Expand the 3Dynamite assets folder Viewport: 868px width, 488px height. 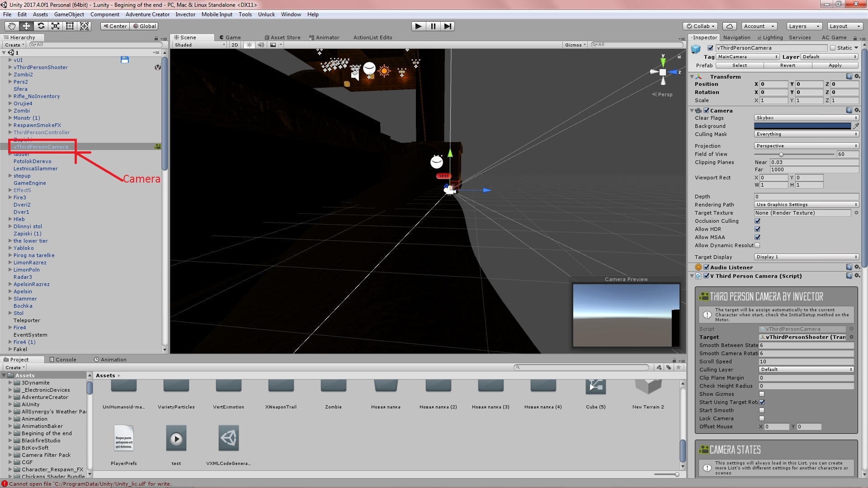tap(10, 383)
